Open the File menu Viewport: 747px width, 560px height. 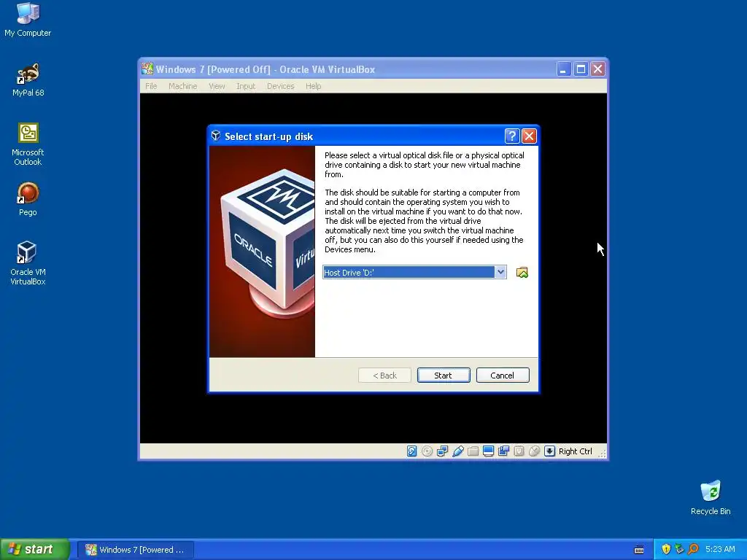coord(151,86)
